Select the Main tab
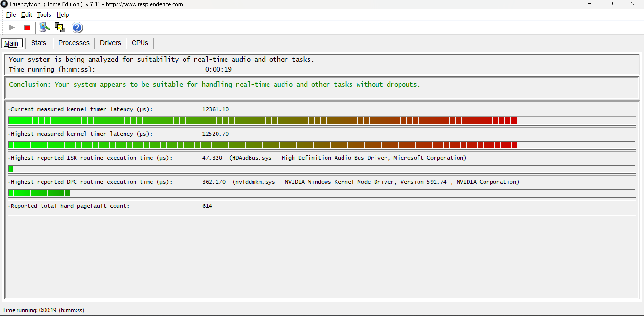 pos(11,43)
